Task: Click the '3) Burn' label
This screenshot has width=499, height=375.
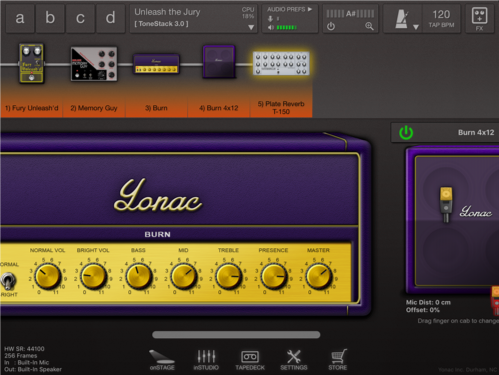Action: click(x=156, y=108)
